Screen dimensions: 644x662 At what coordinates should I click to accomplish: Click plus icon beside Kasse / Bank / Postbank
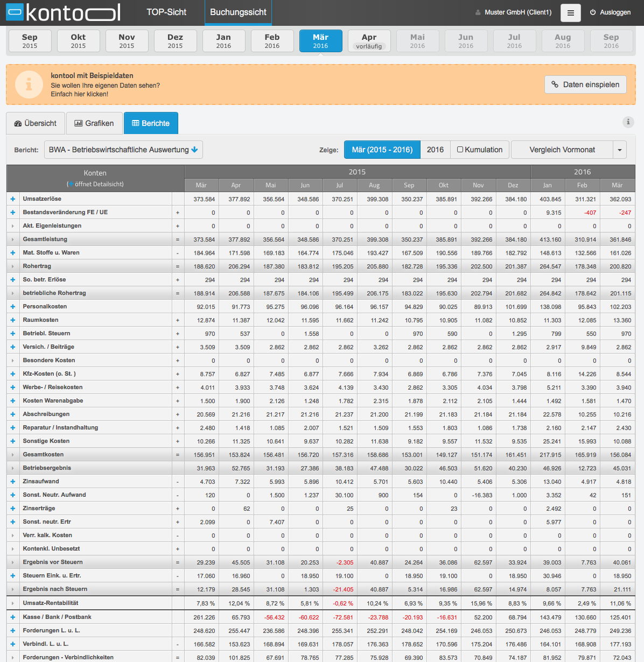click(x=13, y=617)
